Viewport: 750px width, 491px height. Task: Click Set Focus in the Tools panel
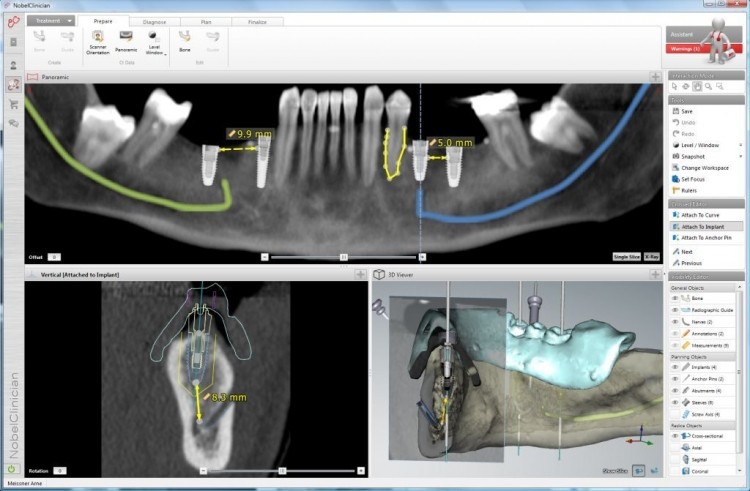click(x=688, y=179)
